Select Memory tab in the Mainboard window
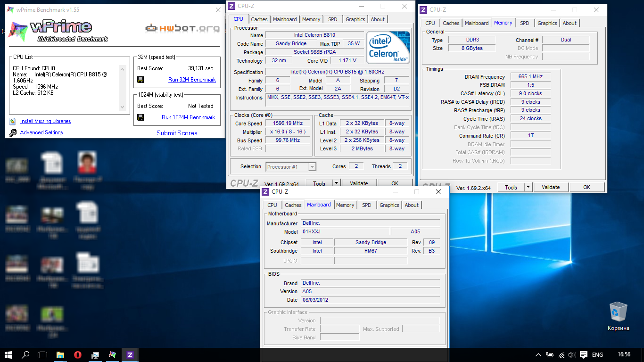The height and width of the screenshot is (362, 644). coord(345,205)
